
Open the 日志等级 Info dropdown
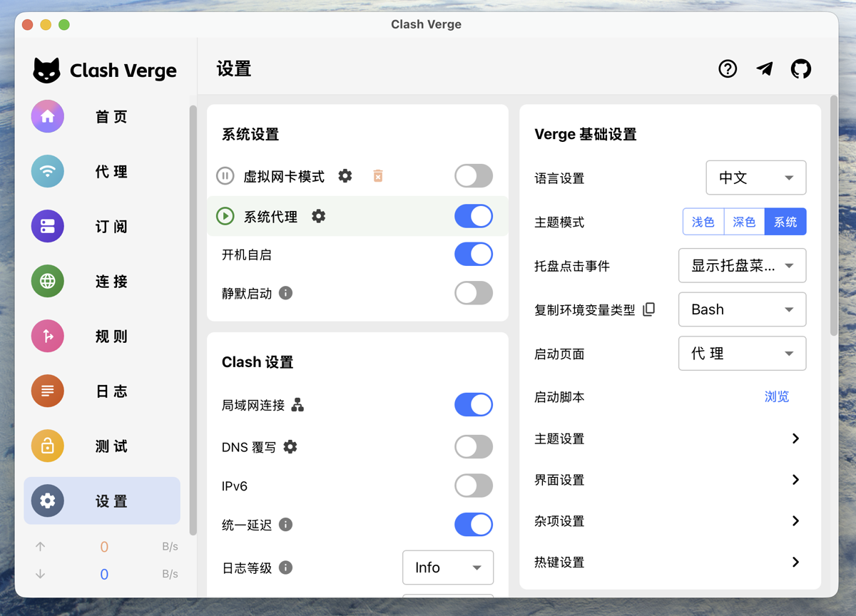447,568
